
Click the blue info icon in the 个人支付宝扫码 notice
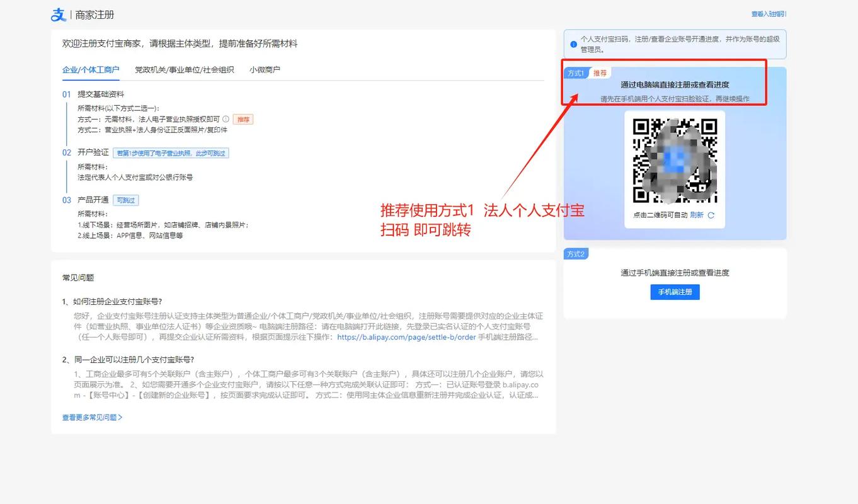point(573,44)
